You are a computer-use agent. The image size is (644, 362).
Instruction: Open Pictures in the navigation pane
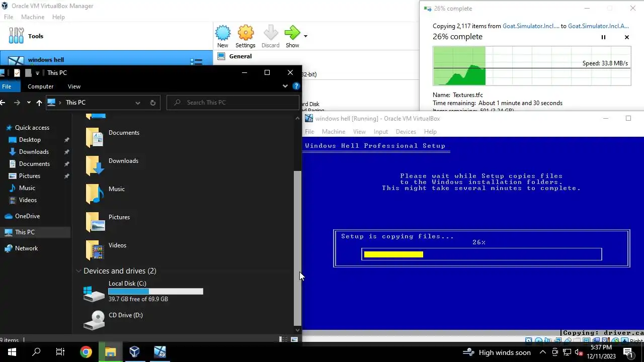29,176
